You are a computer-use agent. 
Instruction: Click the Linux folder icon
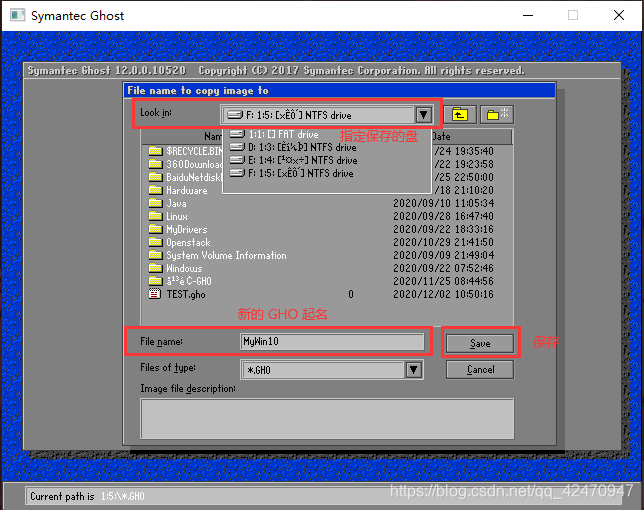point(155,216)
